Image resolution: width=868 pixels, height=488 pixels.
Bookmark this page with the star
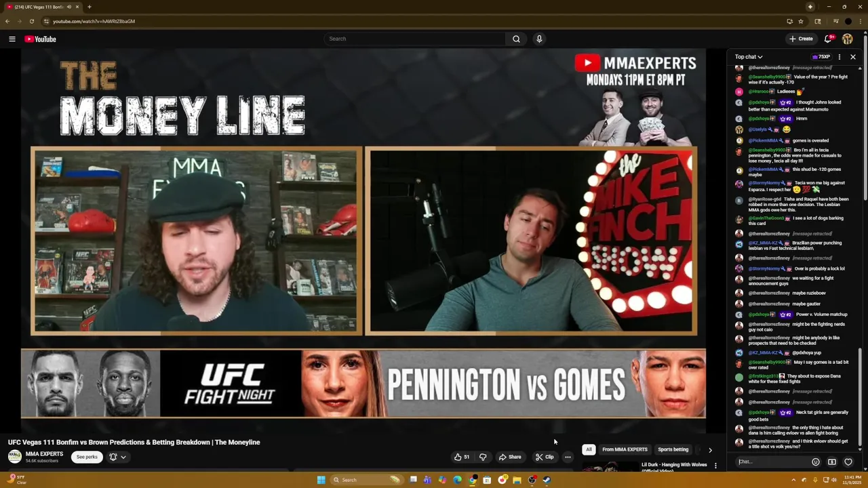[801, 21]
